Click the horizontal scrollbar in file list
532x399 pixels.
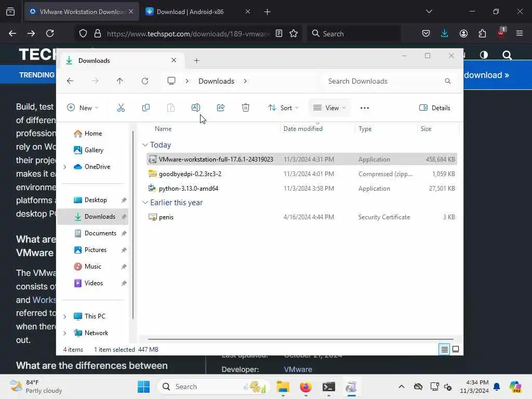pyautogui.click(x=301, y=339)
